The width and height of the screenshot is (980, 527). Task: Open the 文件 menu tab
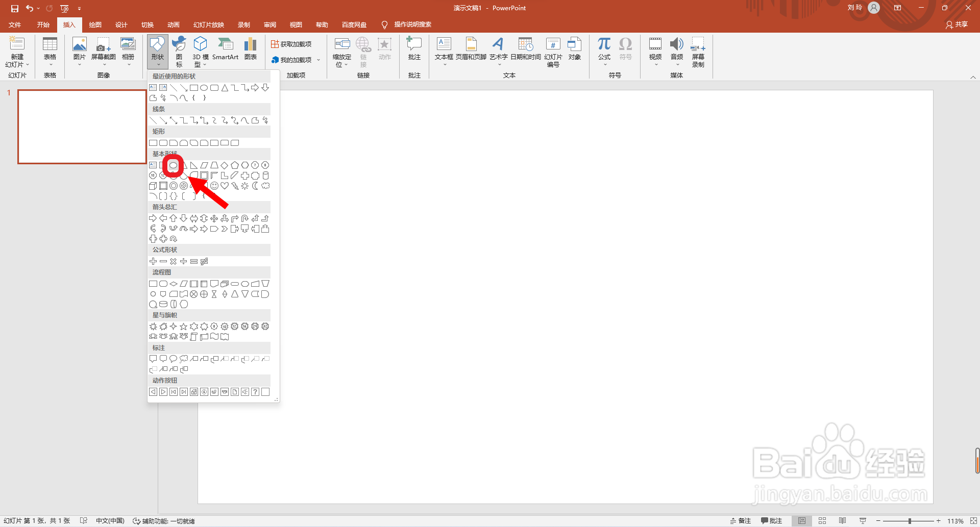coord(15,24)
